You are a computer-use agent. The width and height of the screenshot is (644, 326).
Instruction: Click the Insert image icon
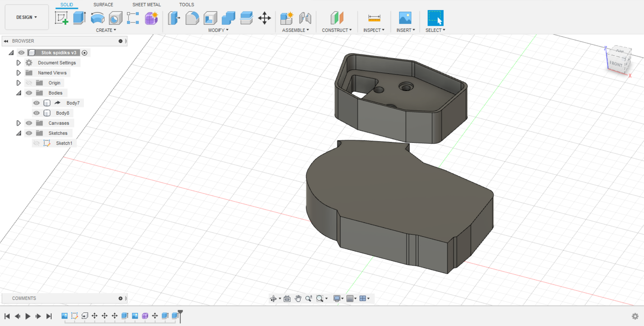click(405, 18)
